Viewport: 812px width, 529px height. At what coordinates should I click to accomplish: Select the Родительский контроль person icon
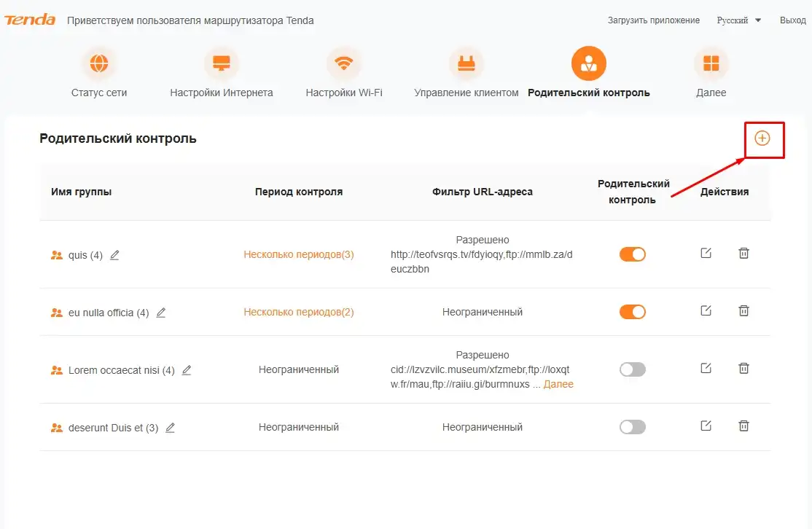[588, 63]
